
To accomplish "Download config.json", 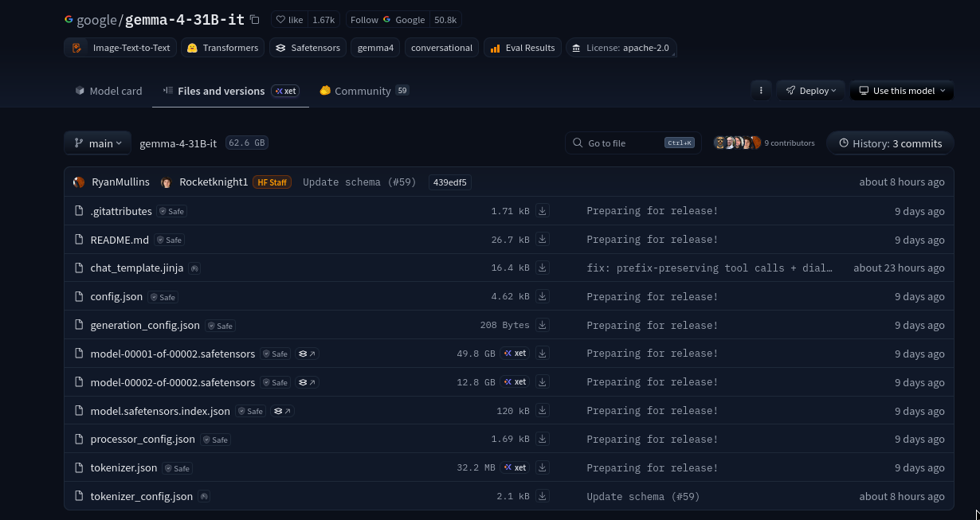I will coord(543,296).
